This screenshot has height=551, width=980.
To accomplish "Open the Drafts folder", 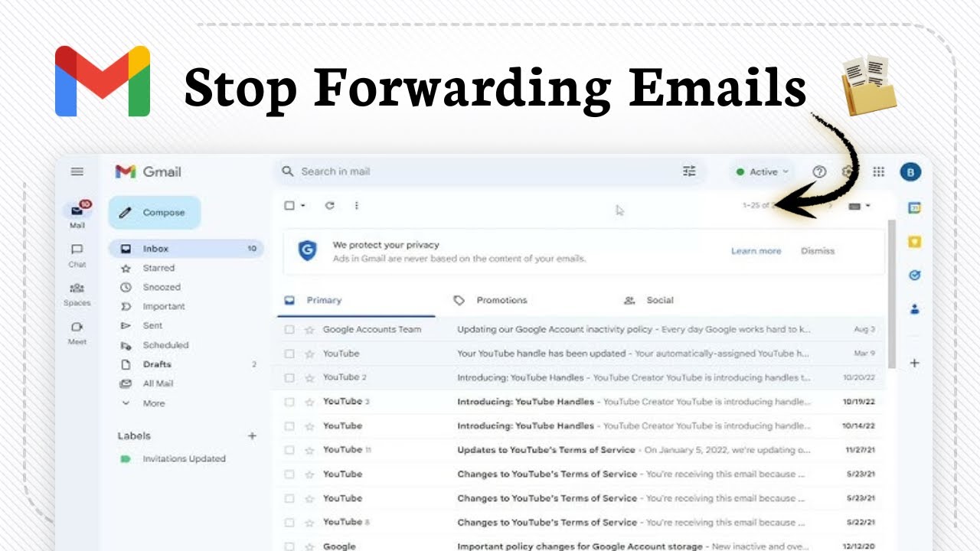I will coord(157,365).
